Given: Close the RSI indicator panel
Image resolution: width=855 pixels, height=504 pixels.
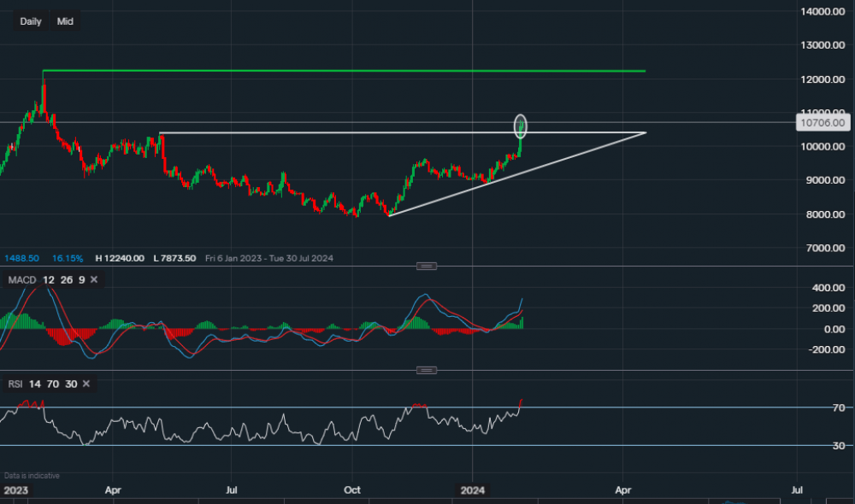Looking at the screenshot, I should [85, 384].
